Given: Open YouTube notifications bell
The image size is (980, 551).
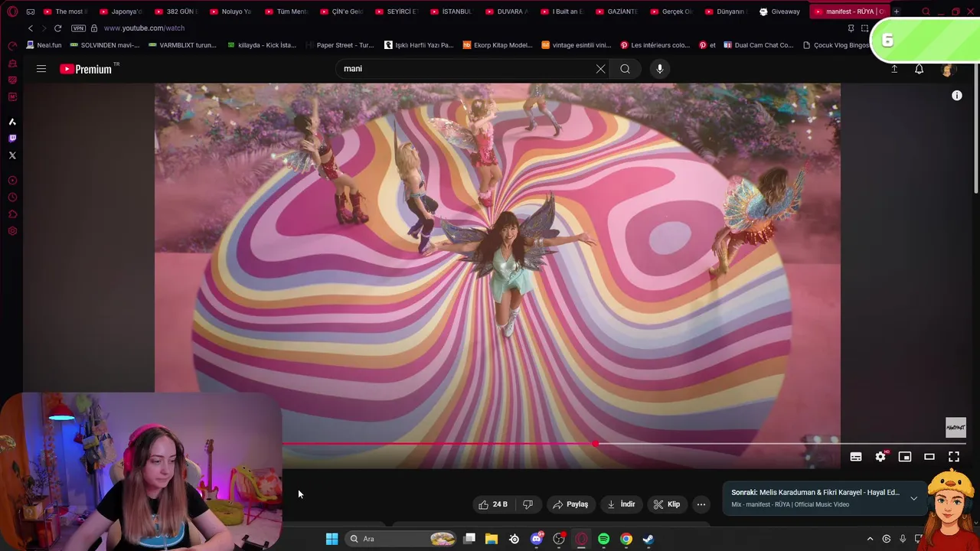Looking at the screenshot, I should (920, 69).
